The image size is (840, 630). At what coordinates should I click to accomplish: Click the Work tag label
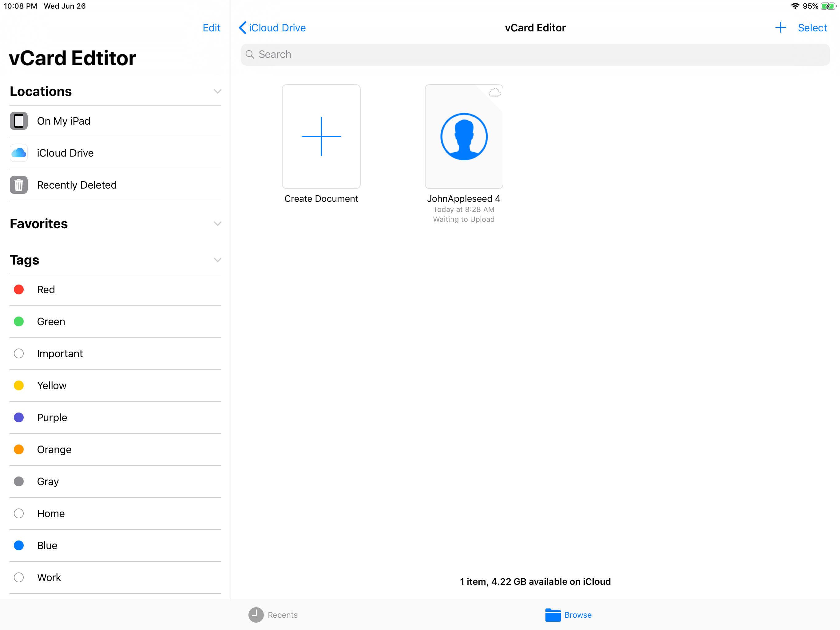[x=49, y=578]
